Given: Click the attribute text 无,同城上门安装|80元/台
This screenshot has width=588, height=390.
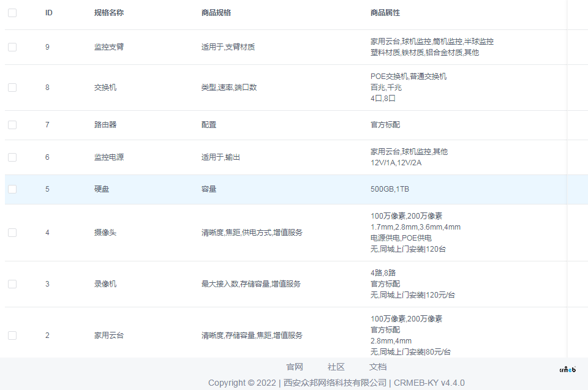Looking at the screenshot, I should click(410, 352).
